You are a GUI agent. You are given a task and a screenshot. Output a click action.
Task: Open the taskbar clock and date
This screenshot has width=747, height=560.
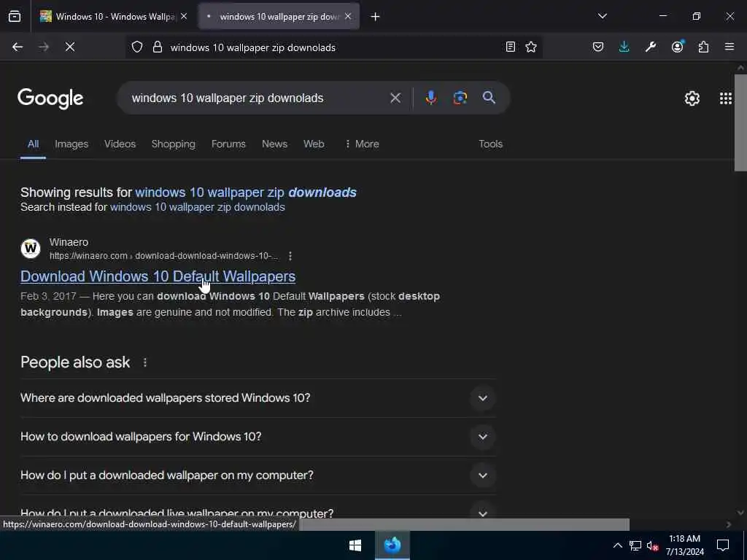684,545
